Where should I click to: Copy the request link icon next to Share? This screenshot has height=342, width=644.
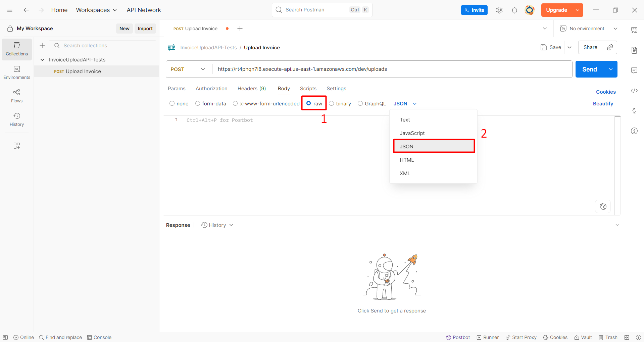(610, 47)
